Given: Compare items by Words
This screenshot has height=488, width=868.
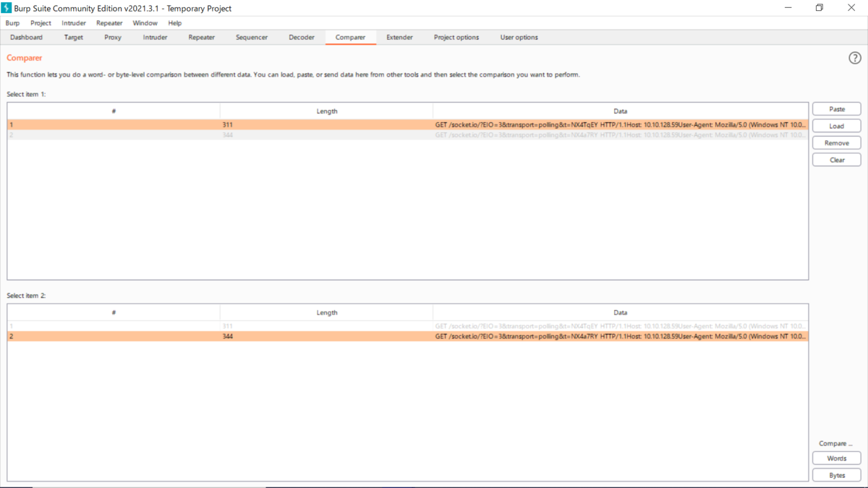Looking at the screenshot, I should point(837,458).
